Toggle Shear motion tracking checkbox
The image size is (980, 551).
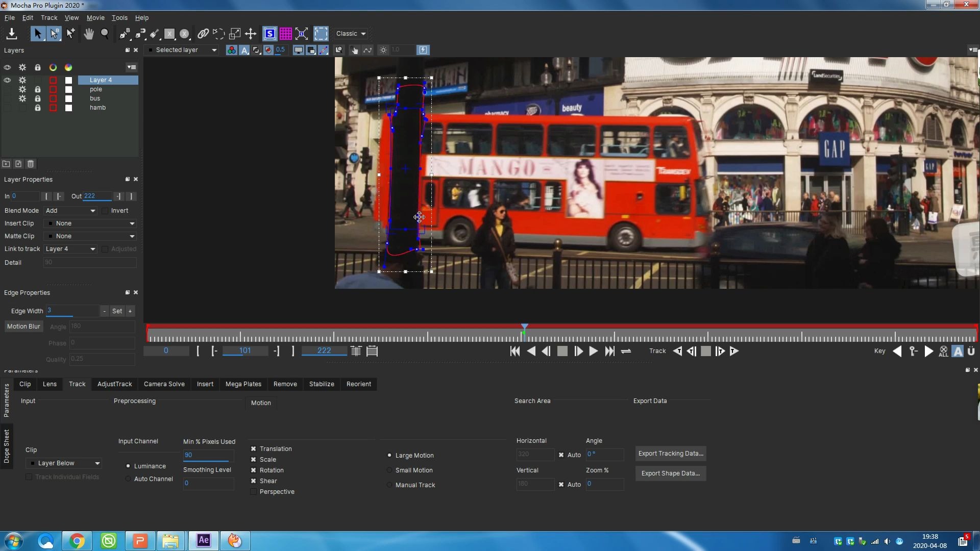tap(253, 481)
